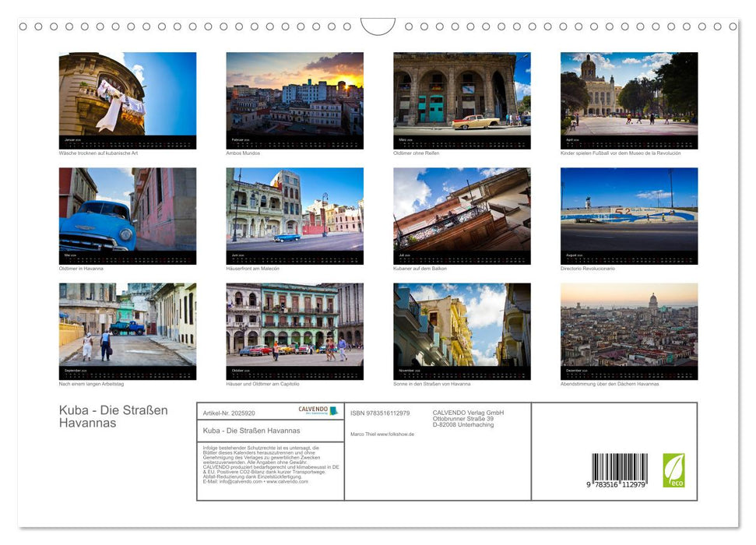Select the December rooftop evening photo

click(x=629, y=329)
